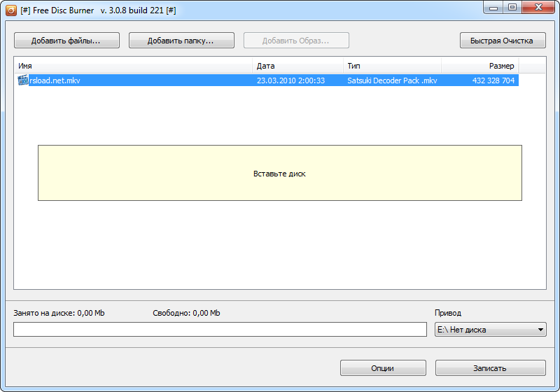Click the disc usage progress bar
The image size is (560, 392).
[x=220, y=330]
